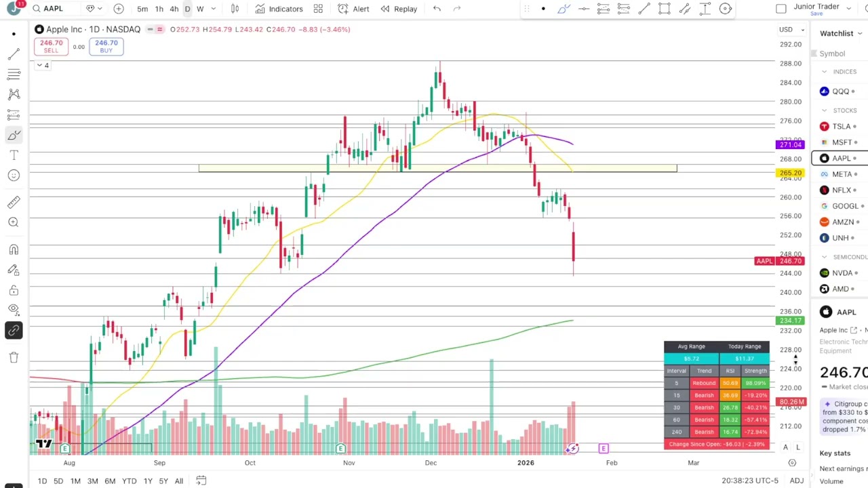This screenshot has height=488, width=868.
Task: Toggle hide all drawings eye icon
Action: pos(14,310)
